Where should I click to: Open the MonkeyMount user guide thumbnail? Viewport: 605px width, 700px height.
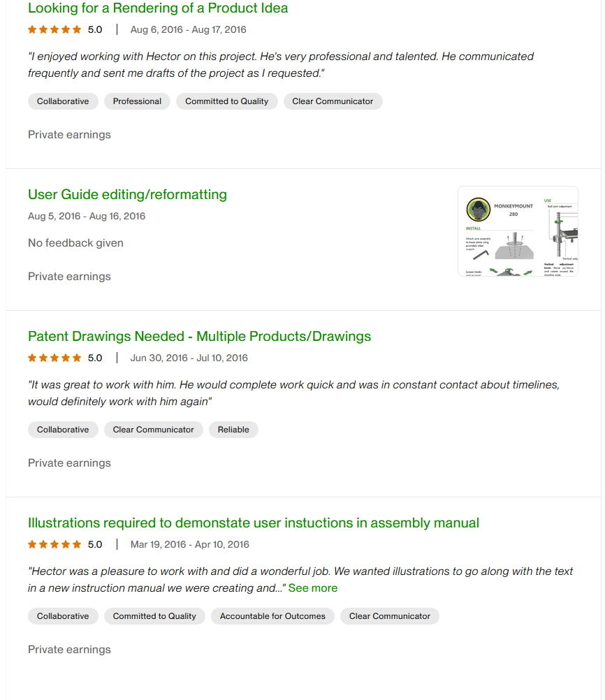click(518, 231)
